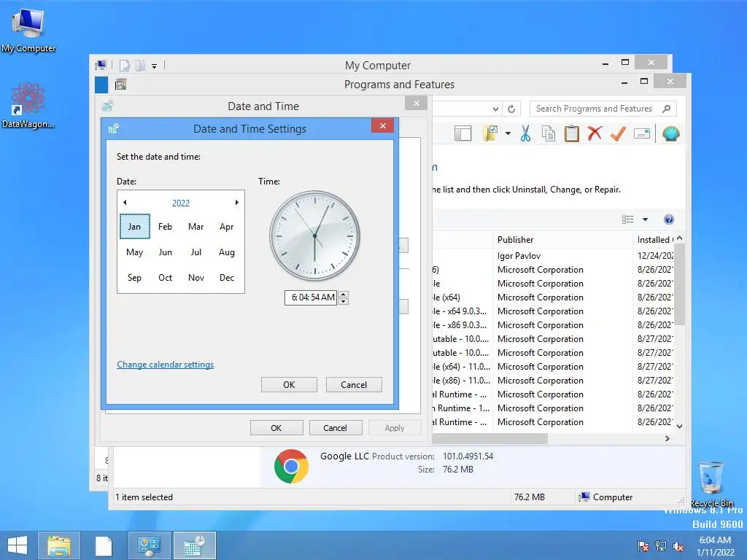The width and height of the screenshot is (747, 560).
Task: Select Nov in the month grid
Action: (196, 277)
